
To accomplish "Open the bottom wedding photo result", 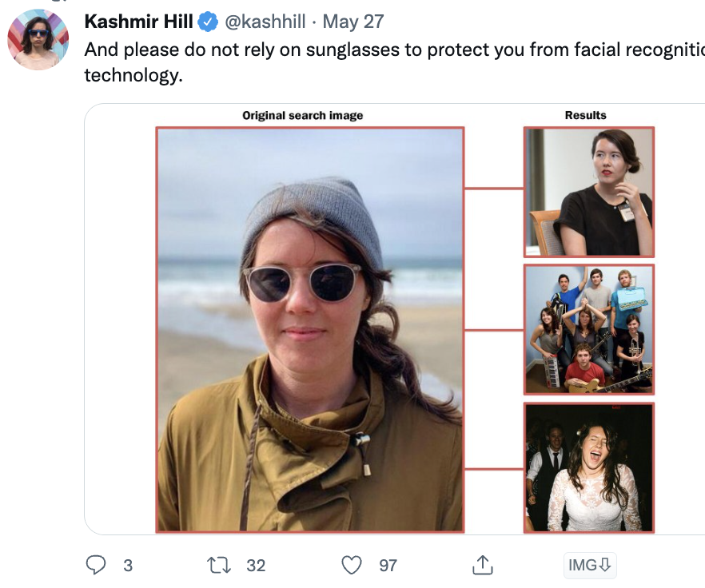I will (589, 467).
